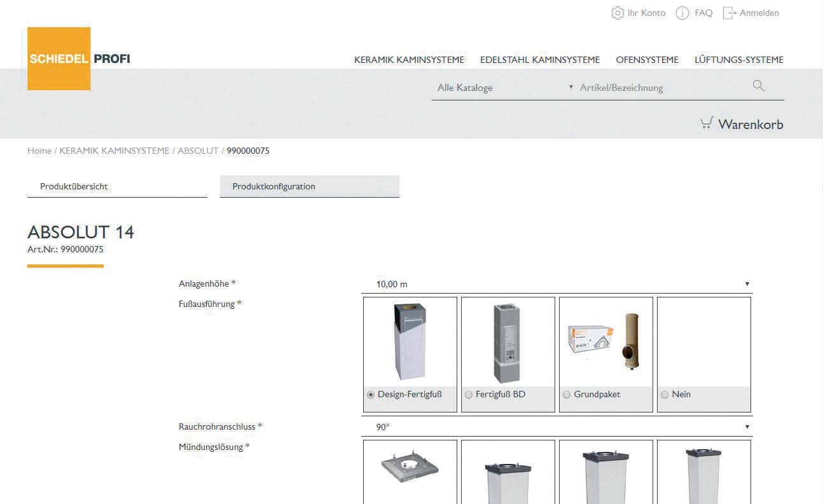Click the Grundpaket product image
Screen dimensions: 823x504
click(605, 342)
